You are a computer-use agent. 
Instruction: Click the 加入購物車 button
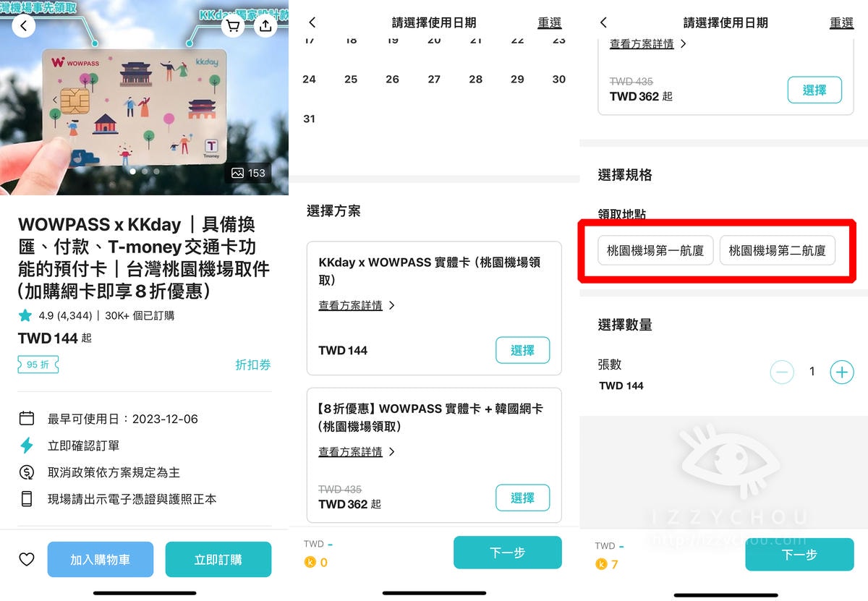coord(101,559)
